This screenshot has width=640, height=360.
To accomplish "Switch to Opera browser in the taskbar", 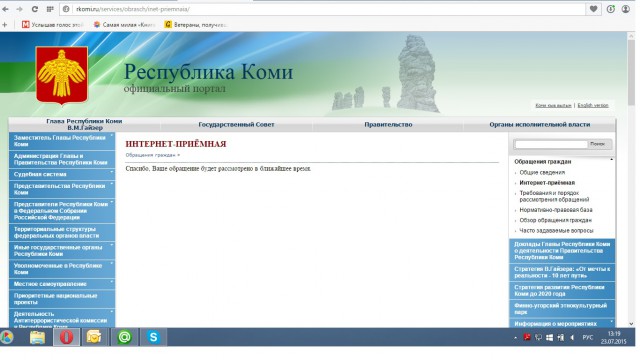I will [x=66, y=337].
